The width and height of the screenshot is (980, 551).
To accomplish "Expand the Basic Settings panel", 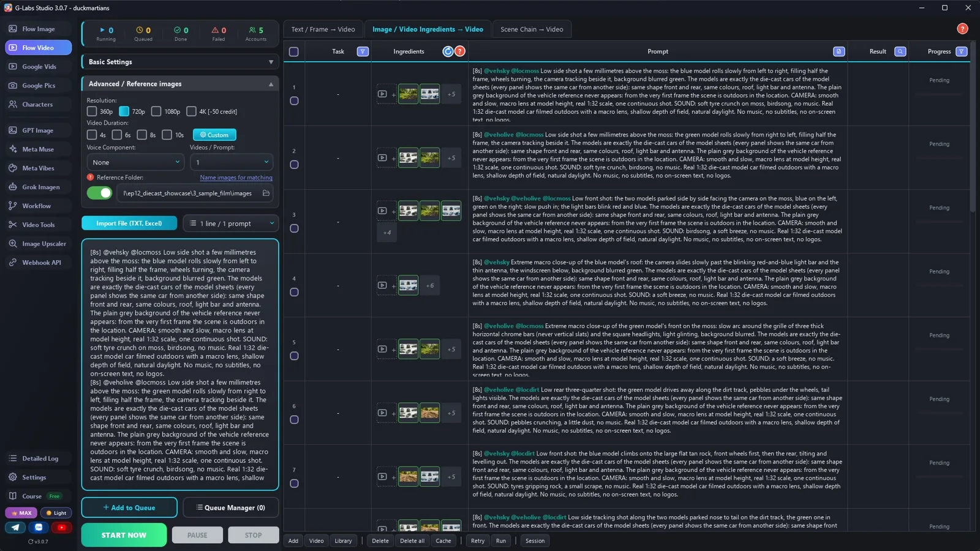I will pyautogui.click(x=271, y=62).
